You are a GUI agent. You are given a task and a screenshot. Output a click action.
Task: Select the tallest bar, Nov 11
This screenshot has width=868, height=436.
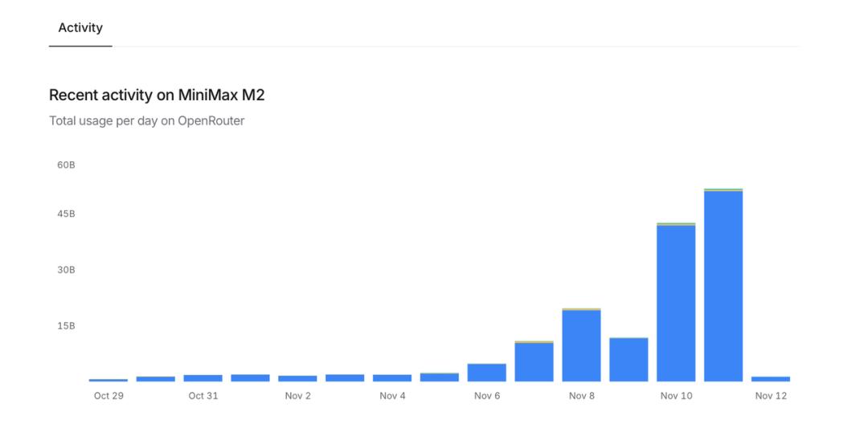point(723,286)
